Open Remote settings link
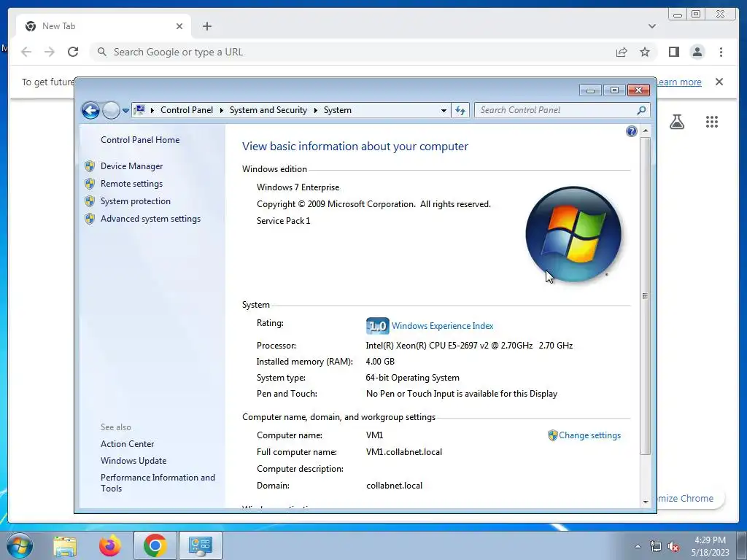The height and width of the screenshot is (560, 747). [131, 184]
